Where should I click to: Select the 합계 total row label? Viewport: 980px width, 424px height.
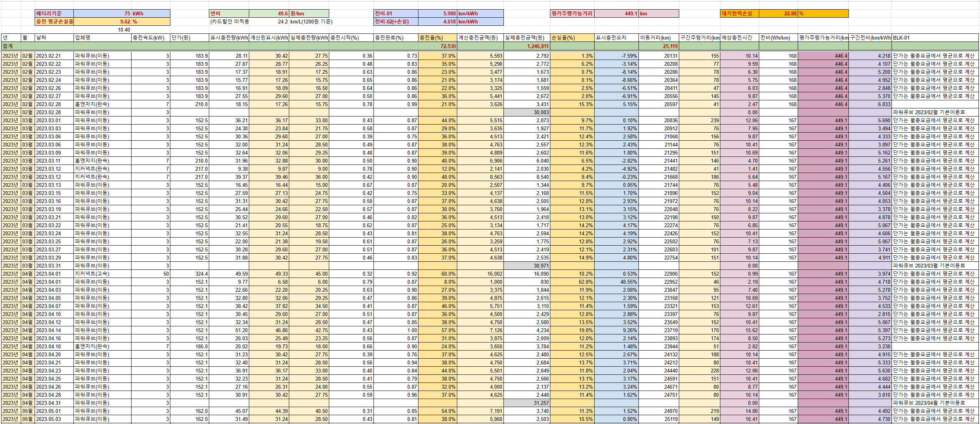(x=11, y=46)
